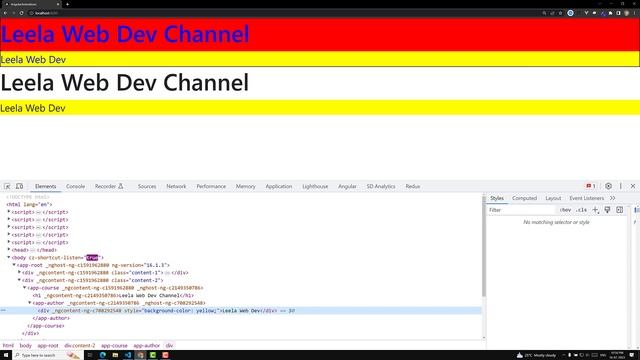Click body in the breadcrumb bar
Image resolution: width=640 pixels, height=360 pixels.
[x=25, y=345]
